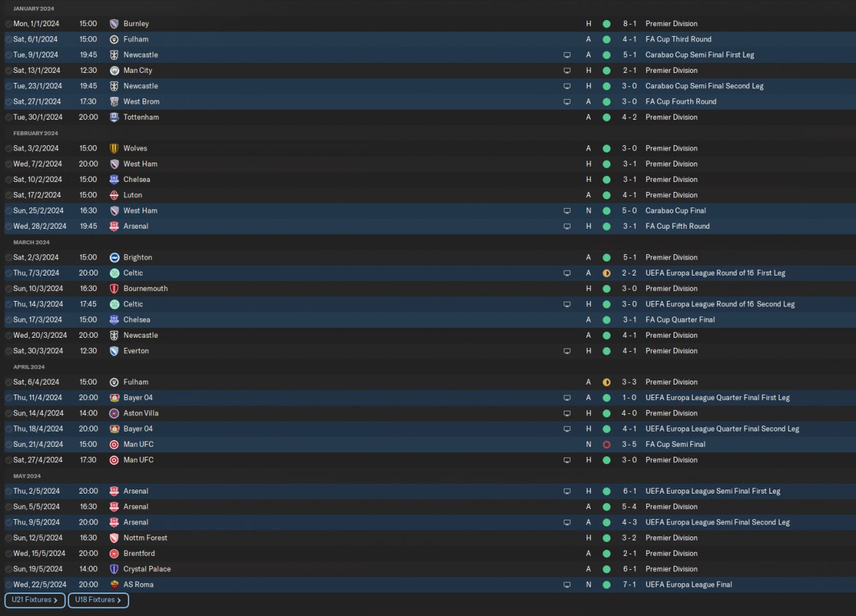Viewport: 856px width, 616px height.
Task: Click the draw indicator on the Fulham 3 - 3 row
Action: click(x=607, y=382)
